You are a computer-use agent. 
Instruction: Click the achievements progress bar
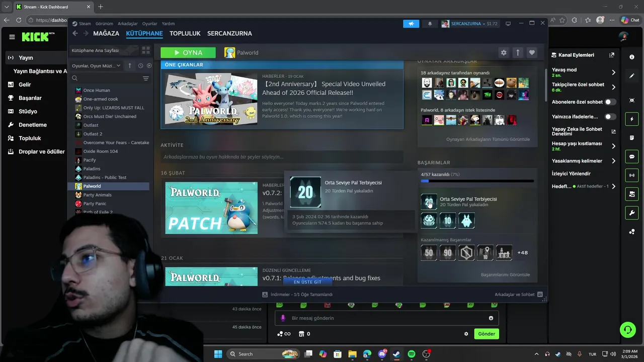point(477,181)
